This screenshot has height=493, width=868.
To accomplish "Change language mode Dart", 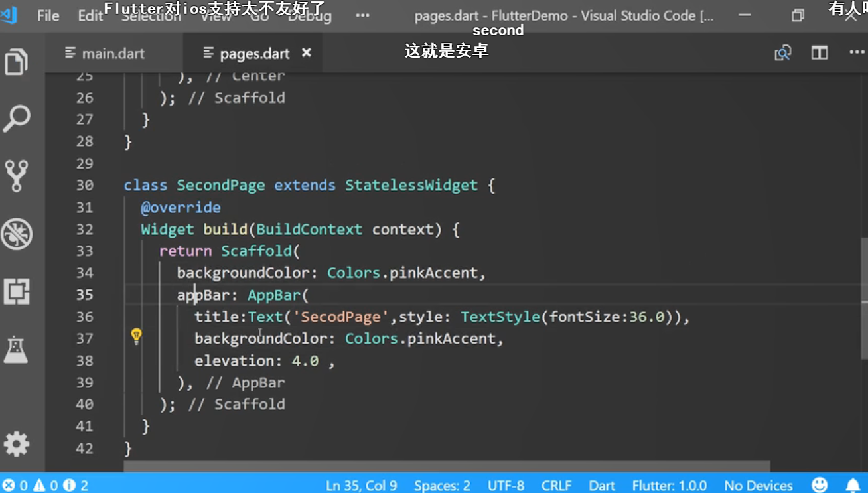I will click(602, 486).
